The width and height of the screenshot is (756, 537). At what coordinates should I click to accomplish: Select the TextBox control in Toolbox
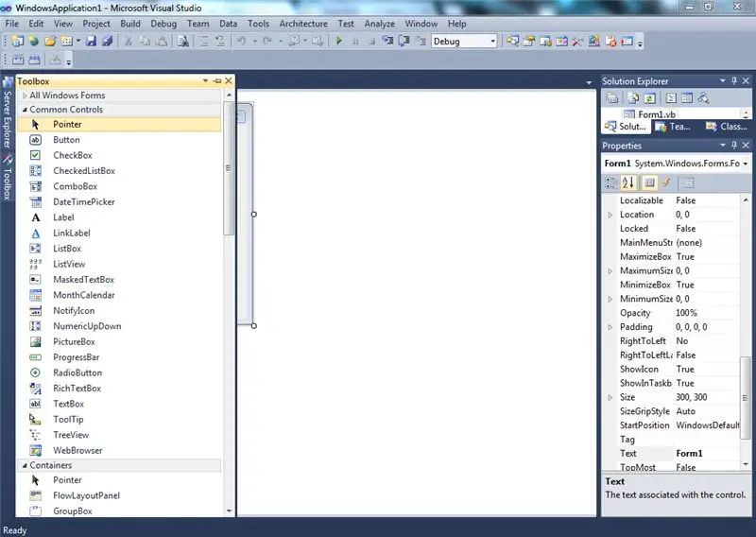point(119,404)
